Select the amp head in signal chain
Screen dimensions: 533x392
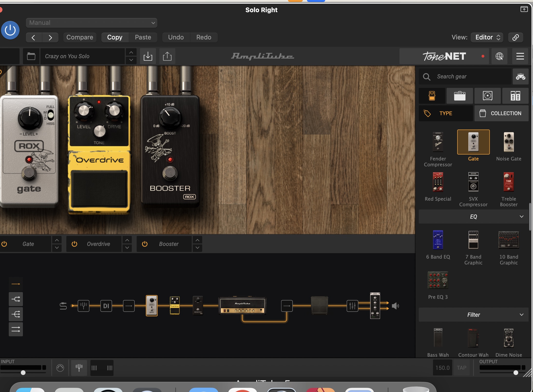point(242,306)
